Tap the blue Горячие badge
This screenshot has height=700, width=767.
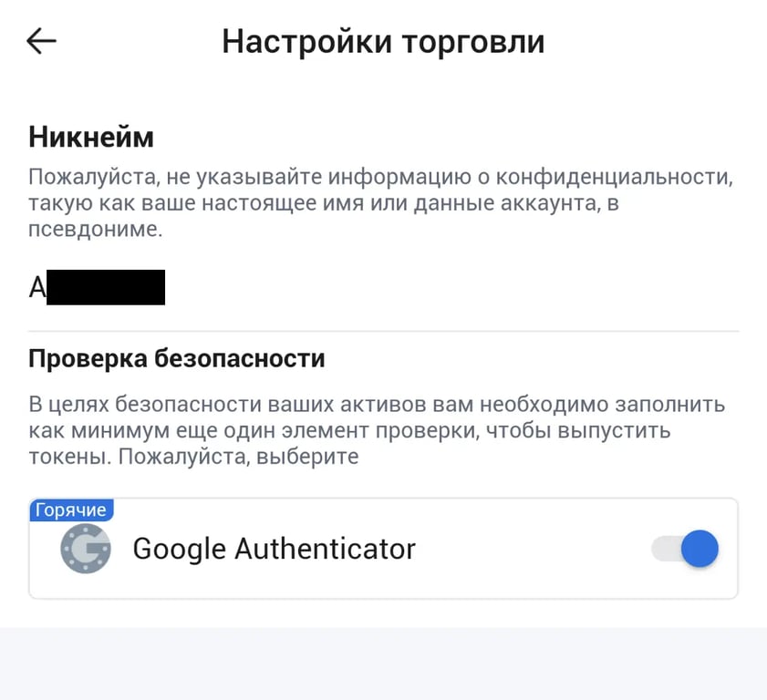71,510
